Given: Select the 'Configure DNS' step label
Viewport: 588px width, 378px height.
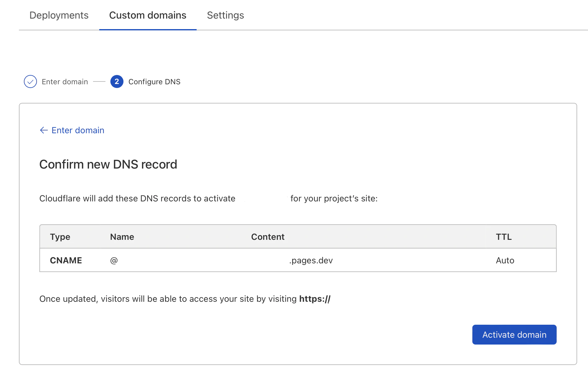Looking at the screenshot, I should pos(154,82).
